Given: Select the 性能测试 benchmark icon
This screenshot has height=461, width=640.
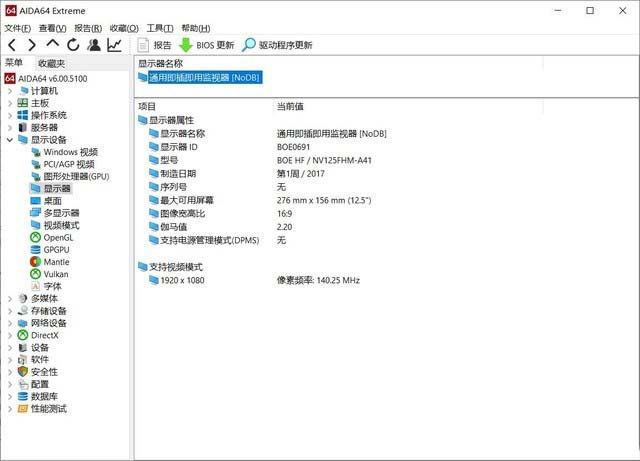Looking at the screenshot, I should pyautogui.click(x=23, y=409).
